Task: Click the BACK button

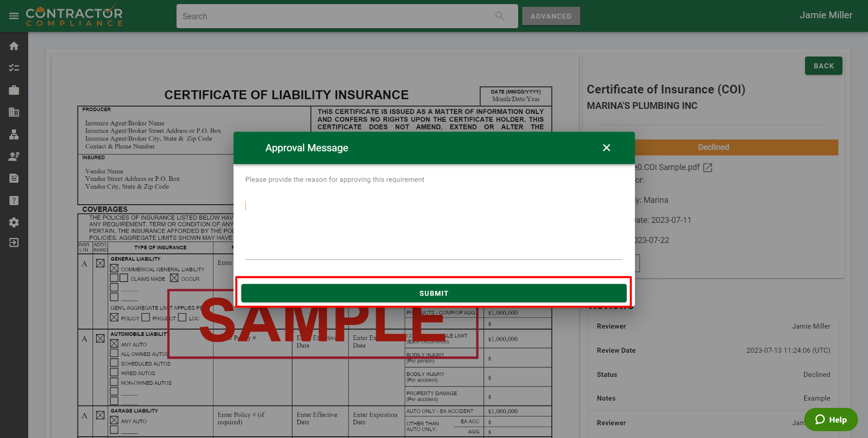Action: [823, 66]
